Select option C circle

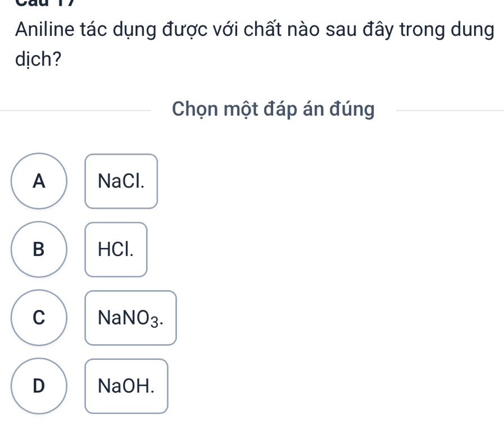tap(38, 318)
